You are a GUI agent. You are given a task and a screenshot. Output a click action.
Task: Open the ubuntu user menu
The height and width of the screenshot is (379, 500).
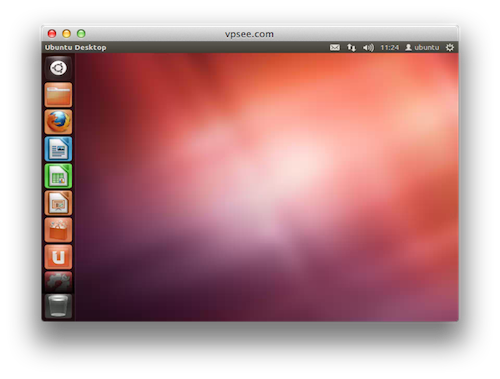tap(422, 47)
